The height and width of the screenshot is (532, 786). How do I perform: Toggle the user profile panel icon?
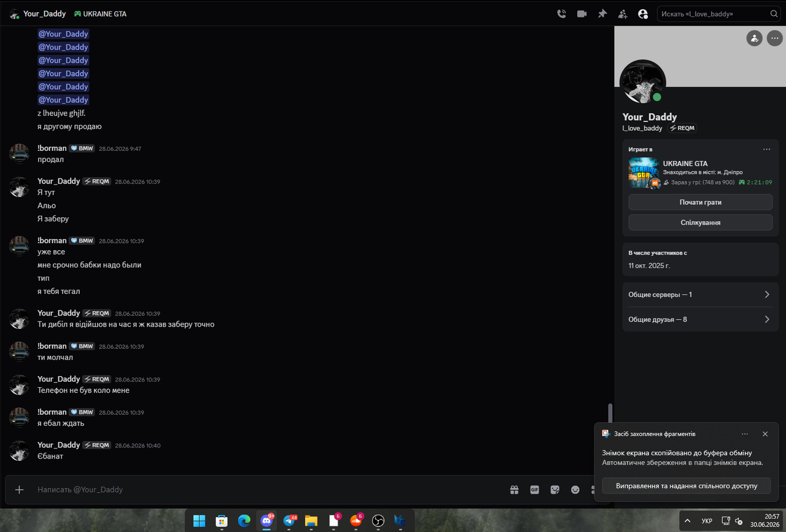(643, 13)
